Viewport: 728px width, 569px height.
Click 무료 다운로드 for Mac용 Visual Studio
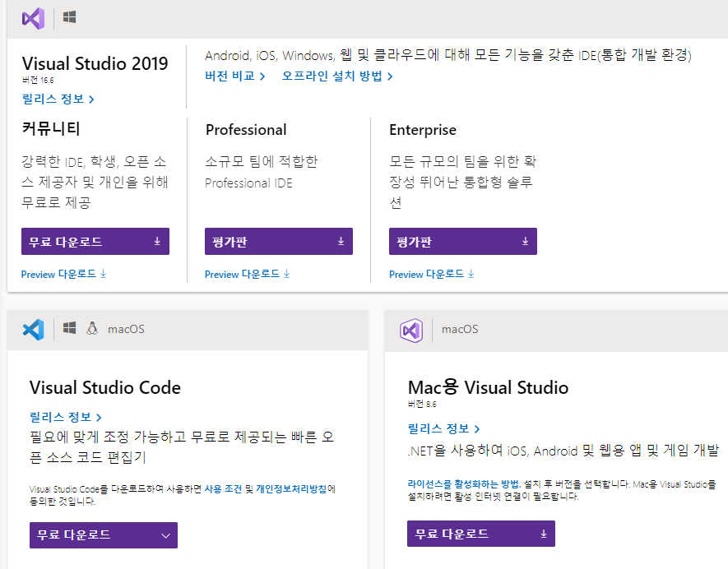pos(481,534)
